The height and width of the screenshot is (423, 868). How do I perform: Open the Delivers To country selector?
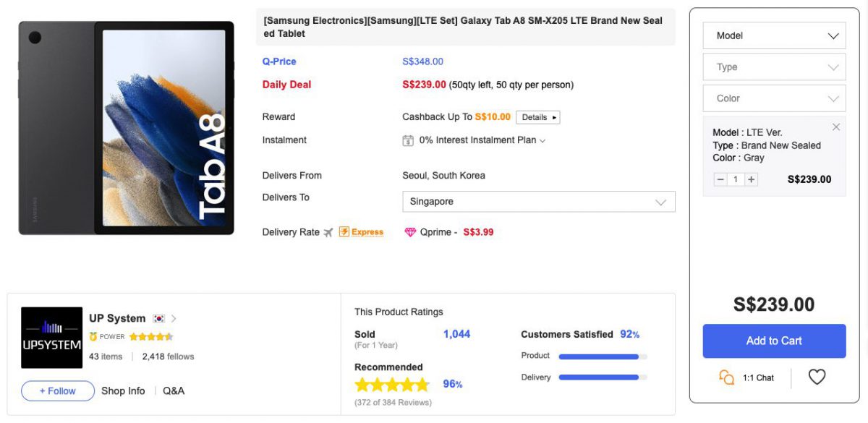(x=539, y=201)
